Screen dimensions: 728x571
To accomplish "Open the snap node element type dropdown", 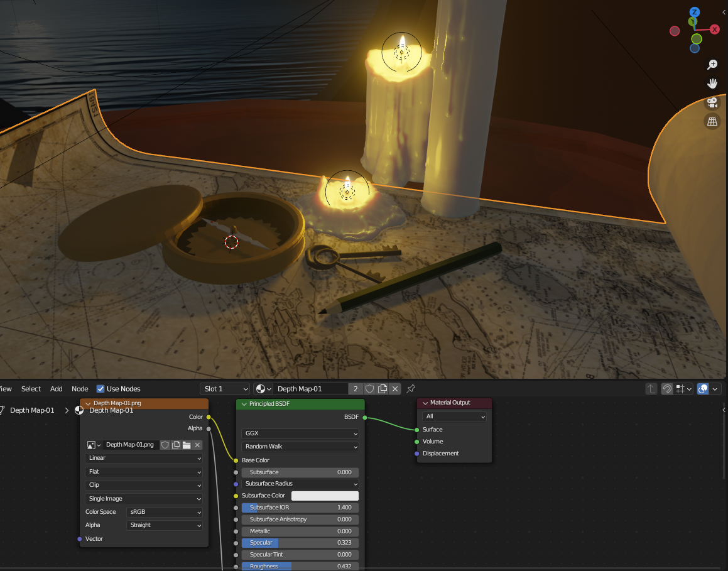I will (x=684, y=389).
